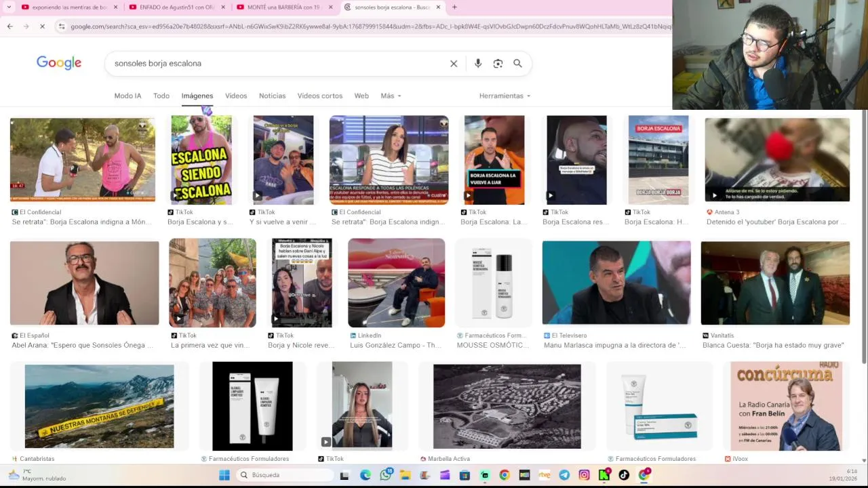Expand the Más dropdown
868x488 pixels.
tap(391, 96)
